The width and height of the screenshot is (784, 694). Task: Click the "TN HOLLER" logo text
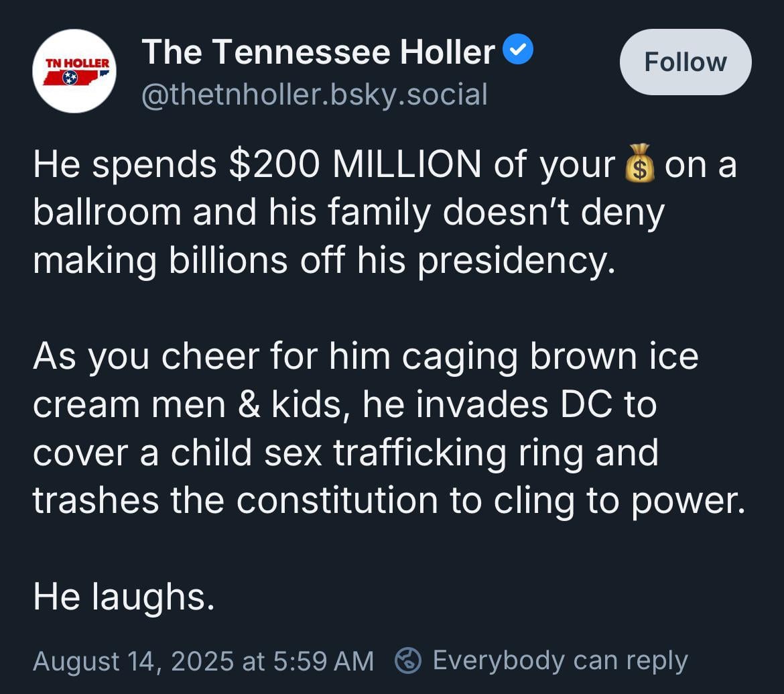coord(76,62)
